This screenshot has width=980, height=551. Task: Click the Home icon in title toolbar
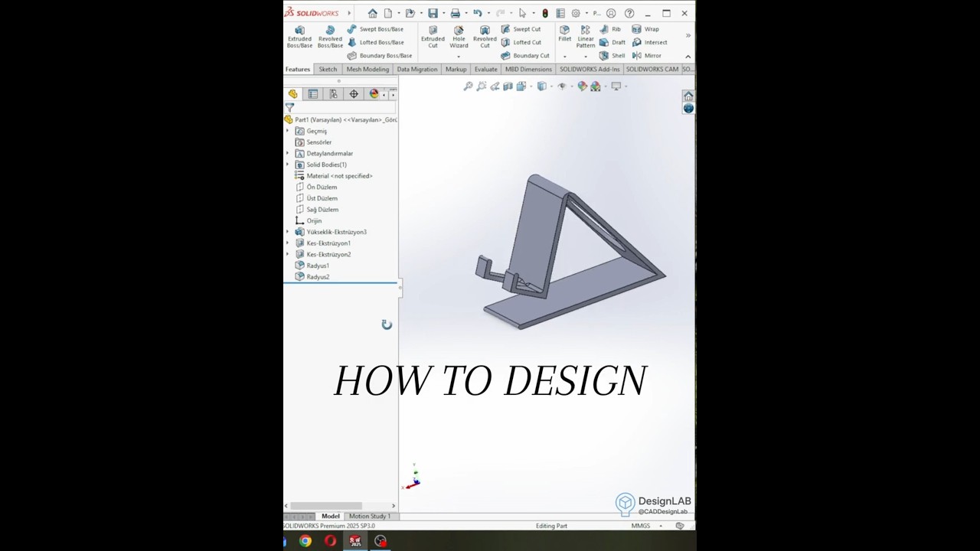[372, 13]
